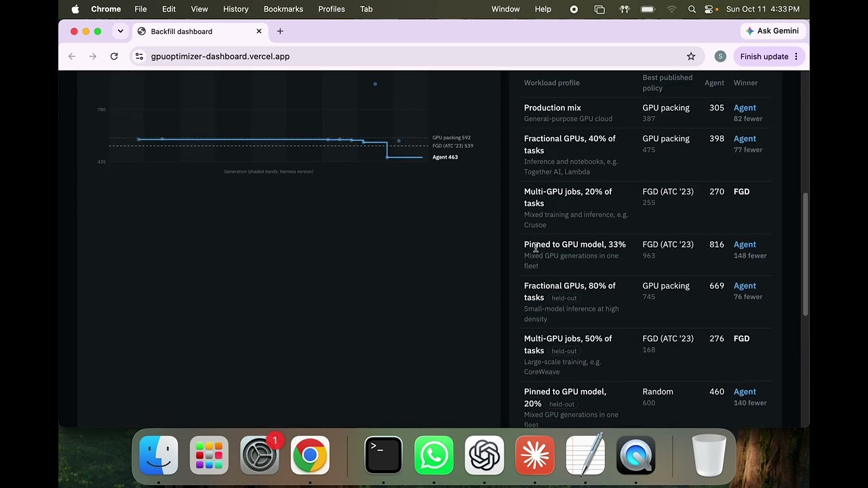
Task: Open Terminal from the dock
Action: pyautogui.click(x=384, y=455)
